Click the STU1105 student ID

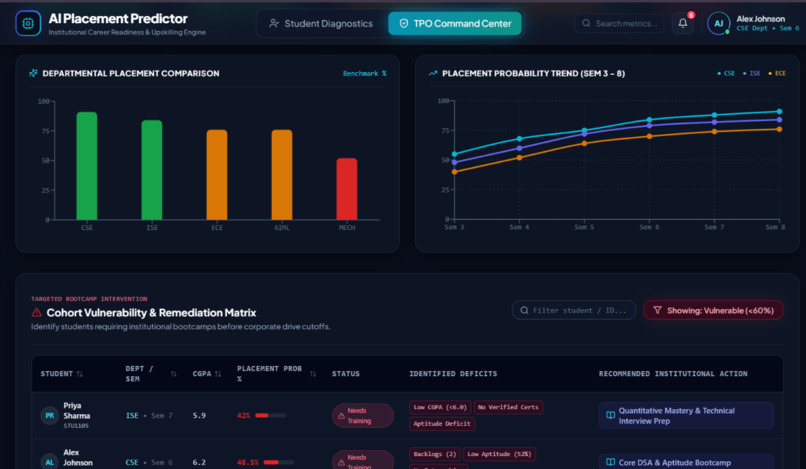76,426
